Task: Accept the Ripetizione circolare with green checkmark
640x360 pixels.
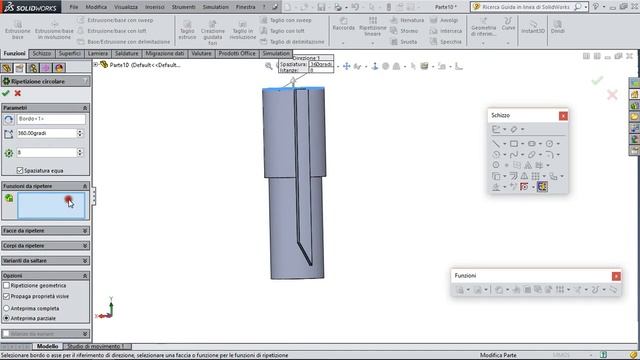Action: (x=6, y=93)
